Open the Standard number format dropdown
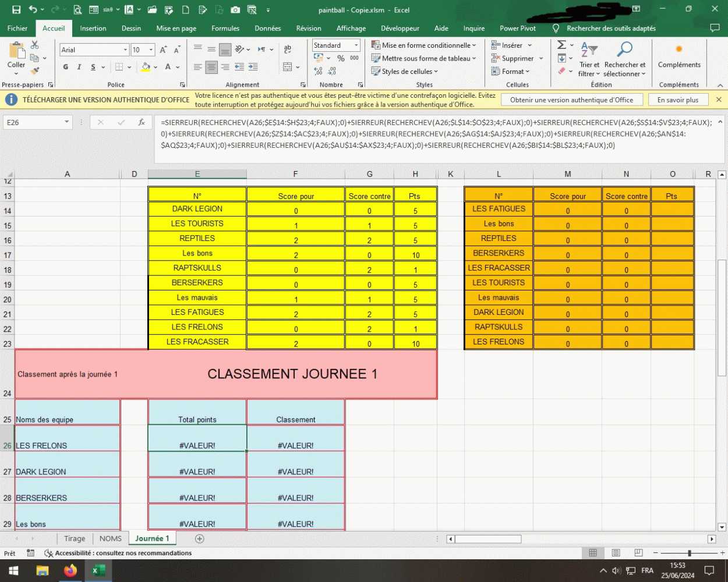The image size is (728, 582). tap(356, 45)
